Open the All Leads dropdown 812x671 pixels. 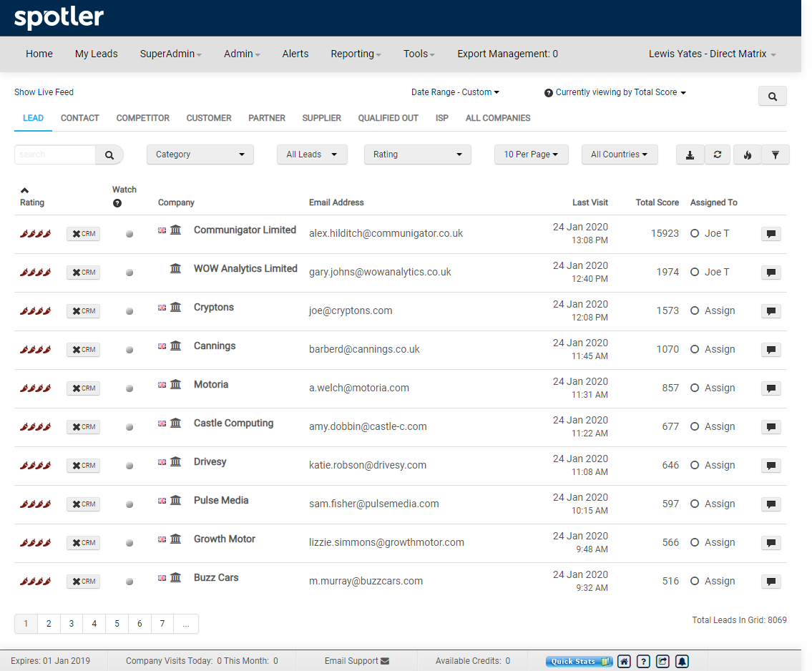click(x=312, y=155)
